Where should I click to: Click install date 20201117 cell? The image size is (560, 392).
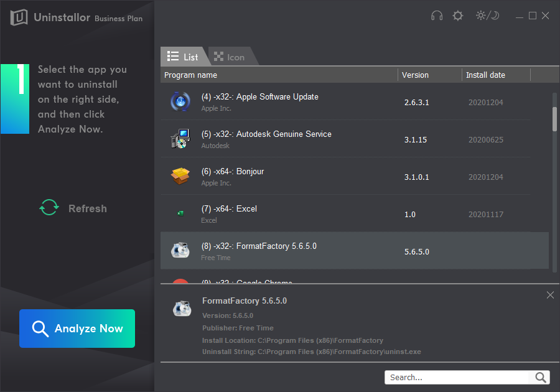point(486,215)
